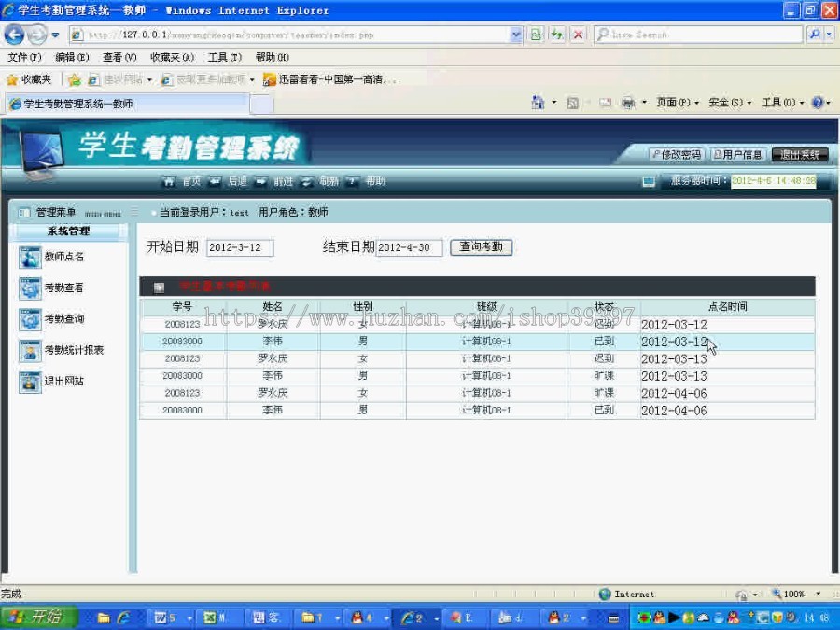
Task: Click the add-to-favorites-bar star icon
Action: pos(75,80)
